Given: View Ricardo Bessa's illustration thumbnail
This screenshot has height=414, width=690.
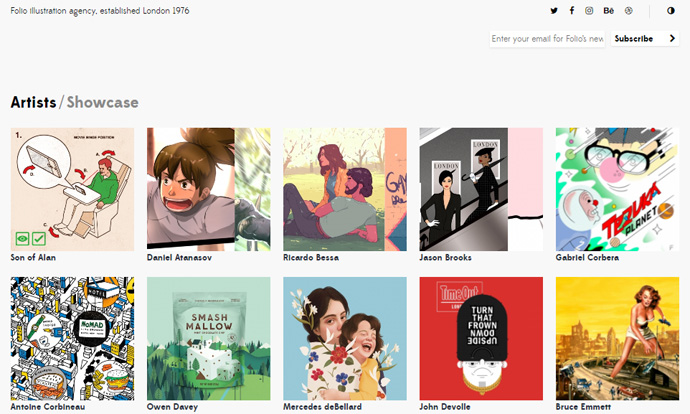Looking at the screenshot, I should click(x=345, y=189).
